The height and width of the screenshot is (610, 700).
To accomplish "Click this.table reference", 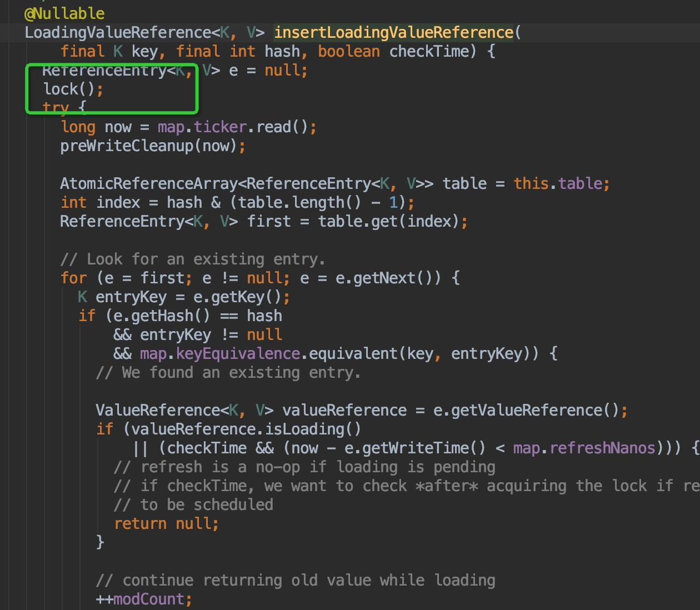I will point(558,183).
